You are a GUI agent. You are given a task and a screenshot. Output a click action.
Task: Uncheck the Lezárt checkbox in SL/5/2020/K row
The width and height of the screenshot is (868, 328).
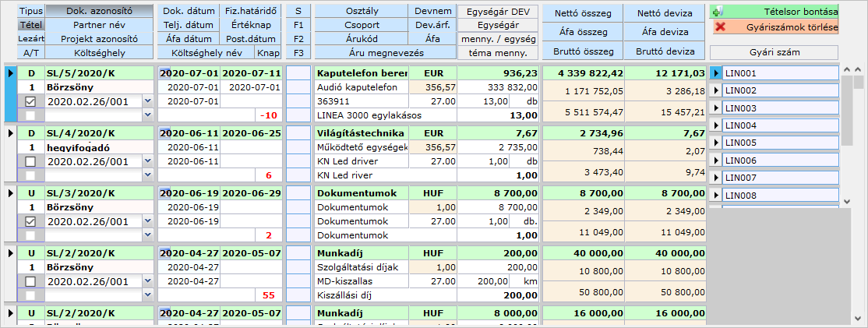coord(30,101)
